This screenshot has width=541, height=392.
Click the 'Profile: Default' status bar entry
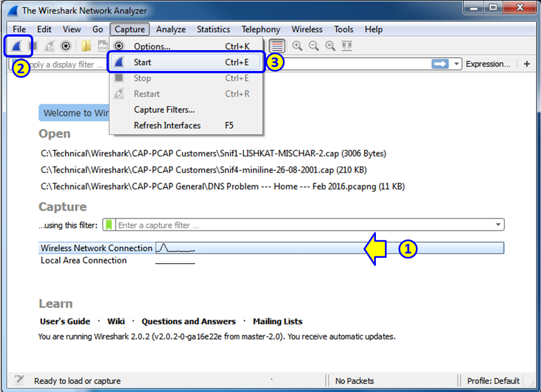click(493, 381)
